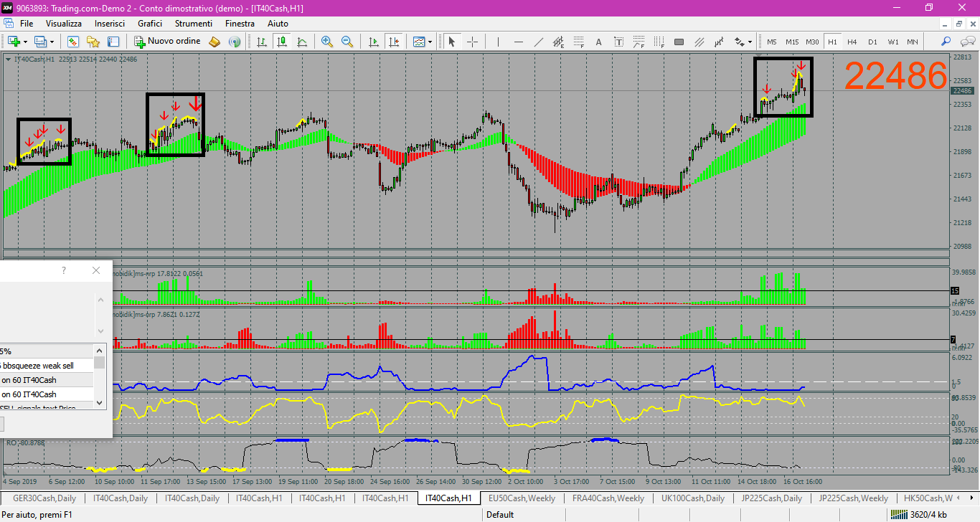Open the chat community icon
This screenshot has width=980, height=522.
click(x=966, y=42)
